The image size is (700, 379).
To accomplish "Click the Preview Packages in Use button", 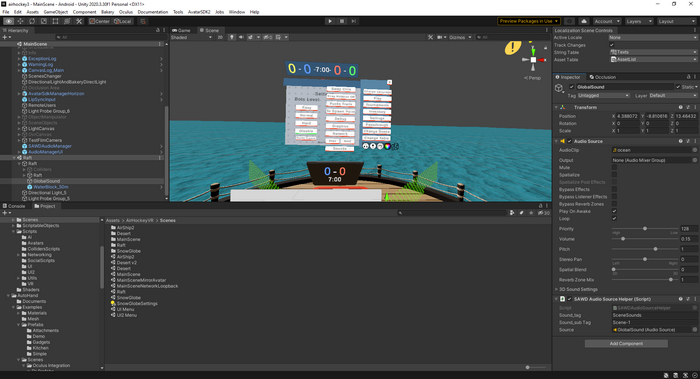I will pos(529,21).
